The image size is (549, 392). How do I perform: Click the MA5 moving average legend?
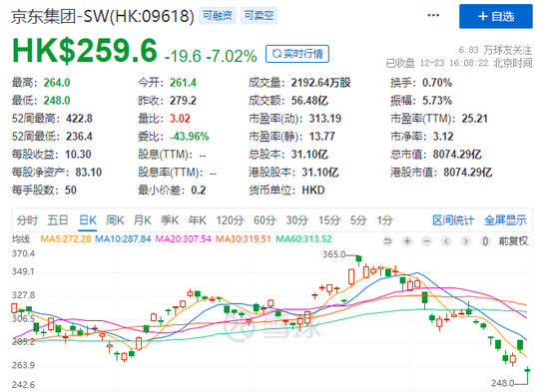click(66, 239)
